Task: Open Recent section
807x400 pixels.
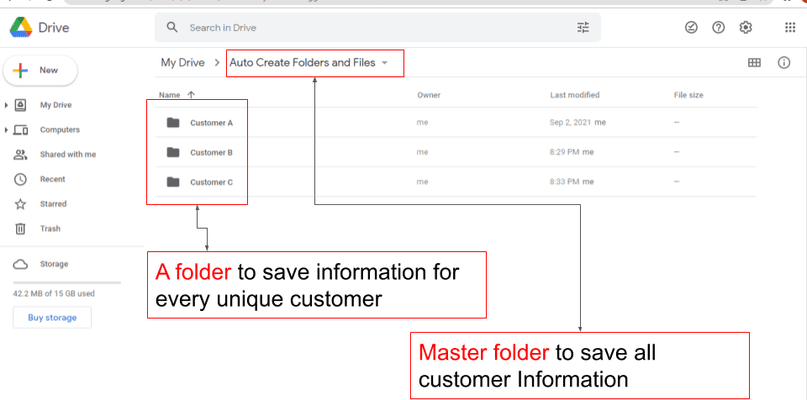Action: point(52,179)
